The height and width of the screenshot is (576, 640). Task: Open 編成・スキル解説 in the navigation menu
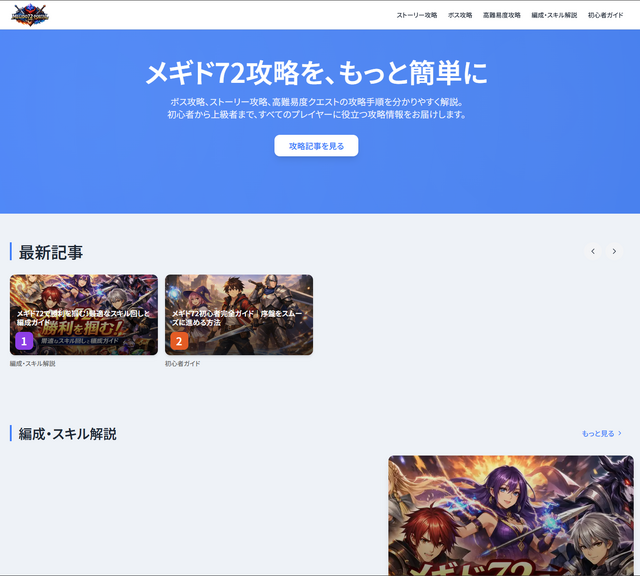pyautogui.click(x=554, y=15)
